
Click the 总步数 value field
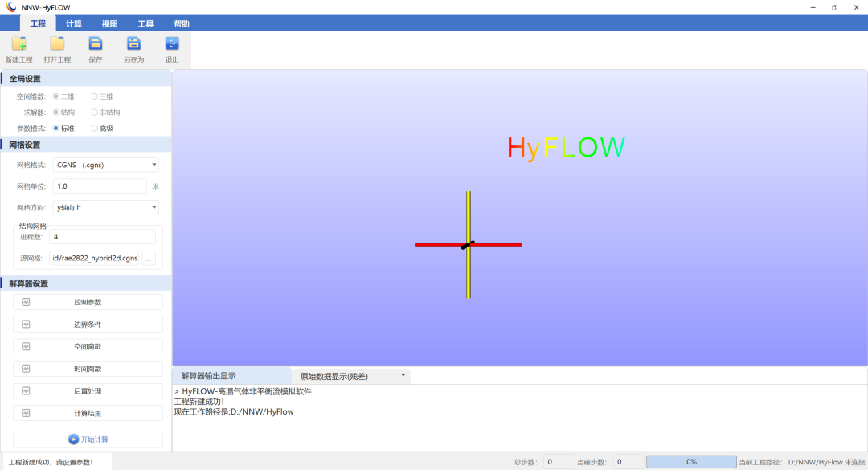(558, 462)
